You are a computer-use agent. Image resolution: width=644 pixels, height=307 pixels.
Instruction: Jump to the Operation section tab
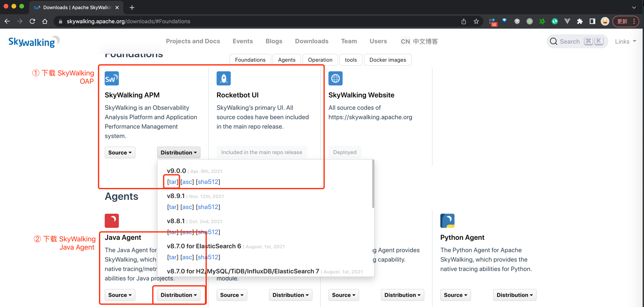point(320,60)
